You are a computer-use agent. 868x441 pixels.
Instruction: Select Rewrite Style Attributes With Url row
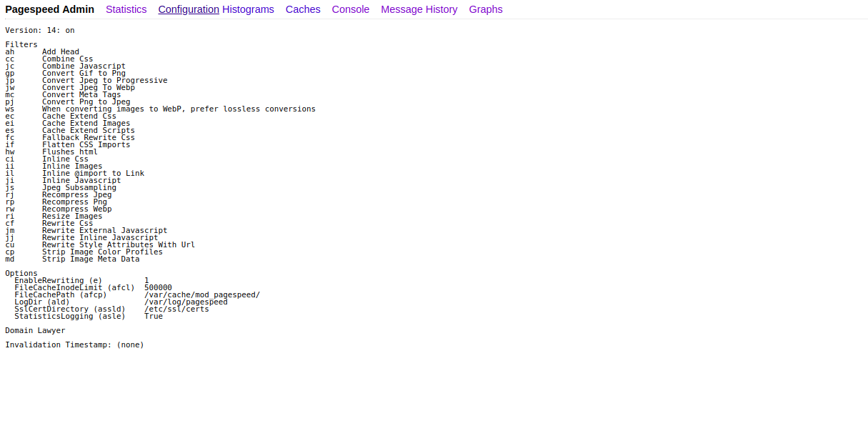[100, 244]
